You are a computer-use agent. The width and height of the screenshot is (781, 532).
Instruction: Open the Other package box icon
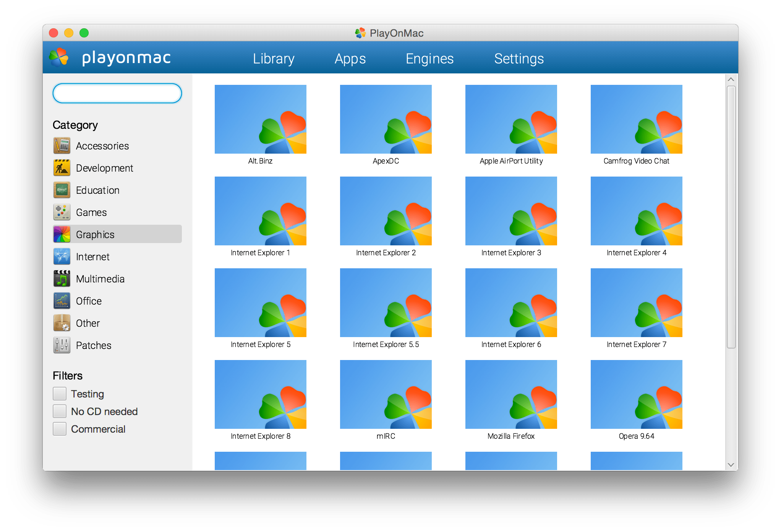tap(62, 323)
